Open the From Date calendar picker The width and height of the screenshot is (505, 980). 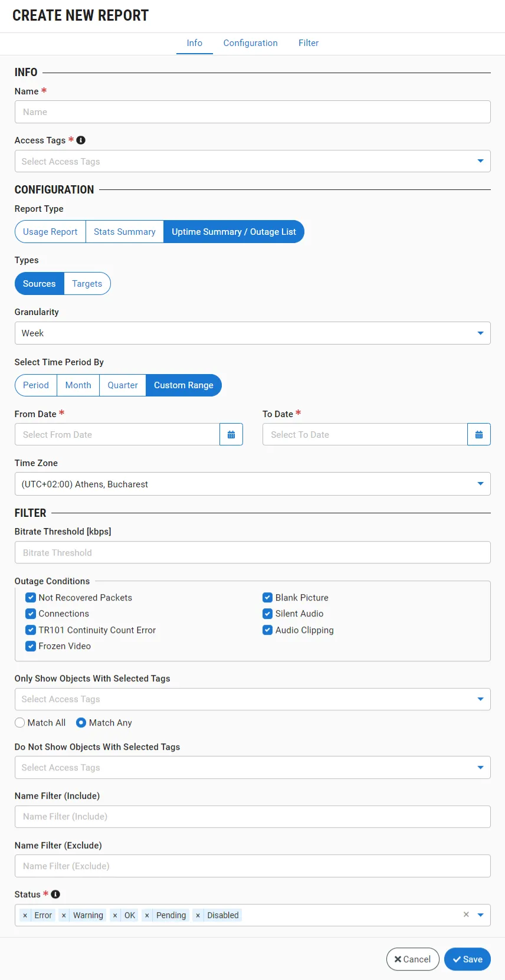[x=231, y=435]
